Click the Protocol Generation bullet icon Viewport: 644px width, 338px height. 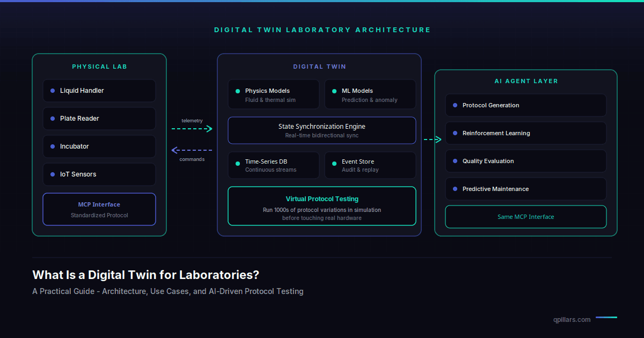coord(455,105)
